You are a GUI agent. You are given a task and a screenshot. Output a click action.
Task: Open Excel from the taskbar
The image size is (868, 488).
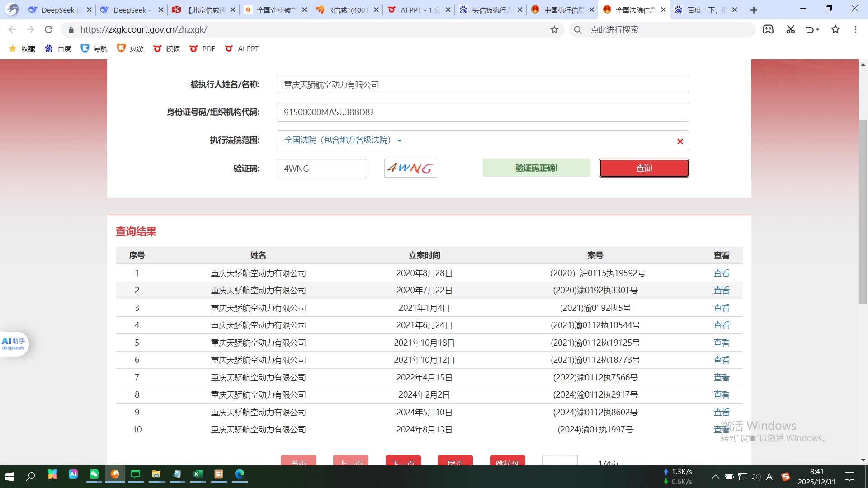point(198,474)
